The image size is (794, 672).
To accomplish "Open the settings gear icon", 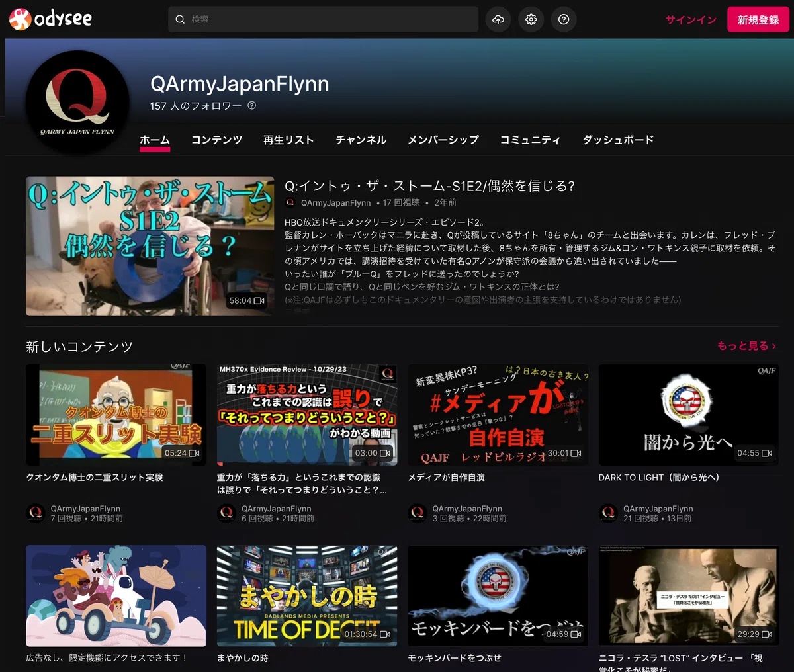I will coord(531,20).
